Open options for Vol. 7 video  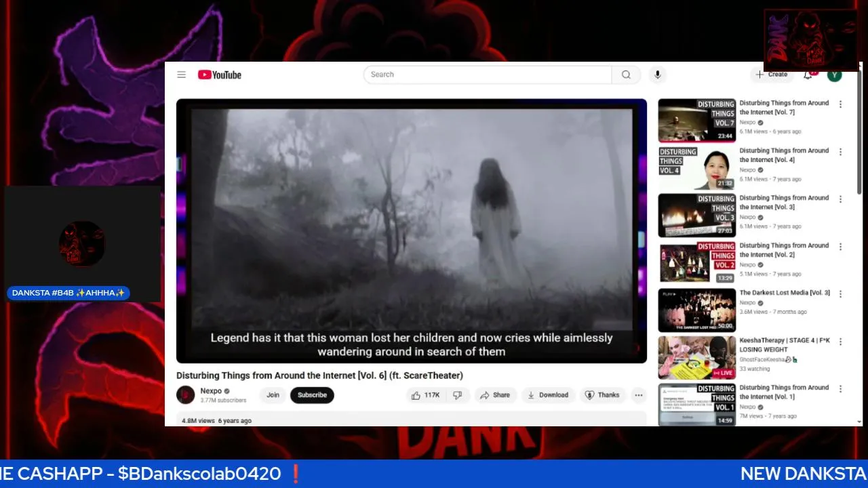pyautogui.click(x=840, y=104)
